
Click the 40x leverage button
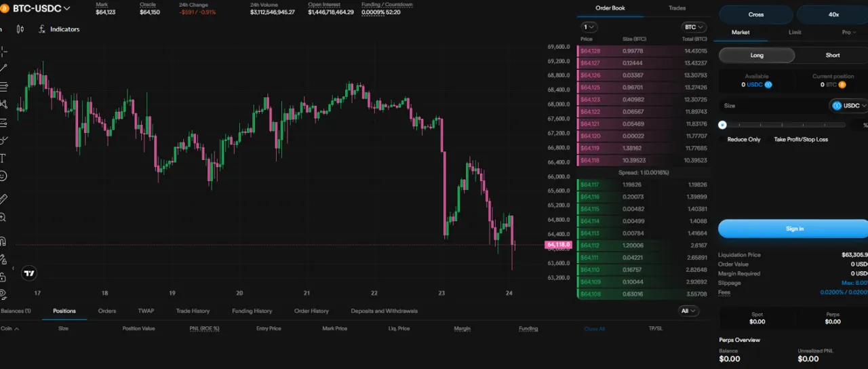click(833, 14)
